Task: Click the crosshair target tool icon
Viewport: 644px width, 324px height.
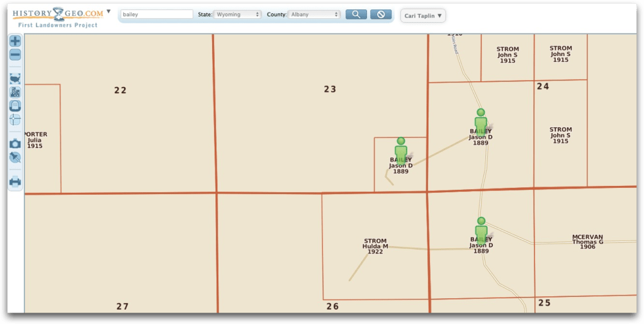Action: [15, 119]
